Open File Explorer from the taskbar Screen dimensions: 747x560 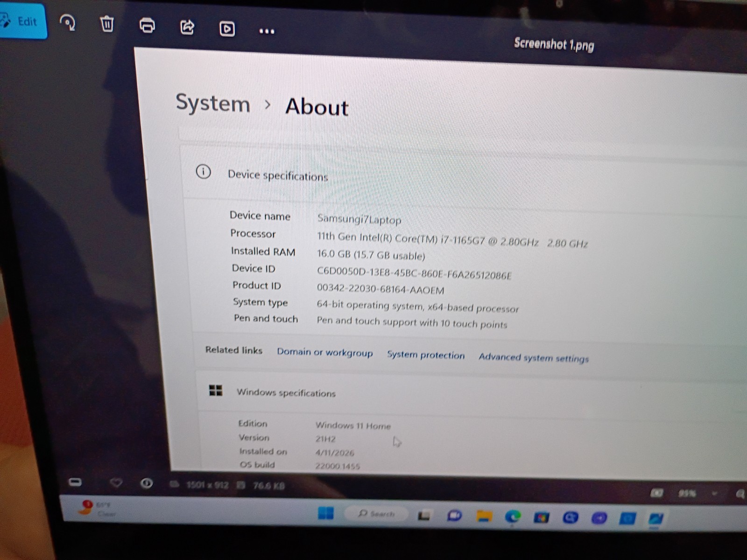point(484,516)
